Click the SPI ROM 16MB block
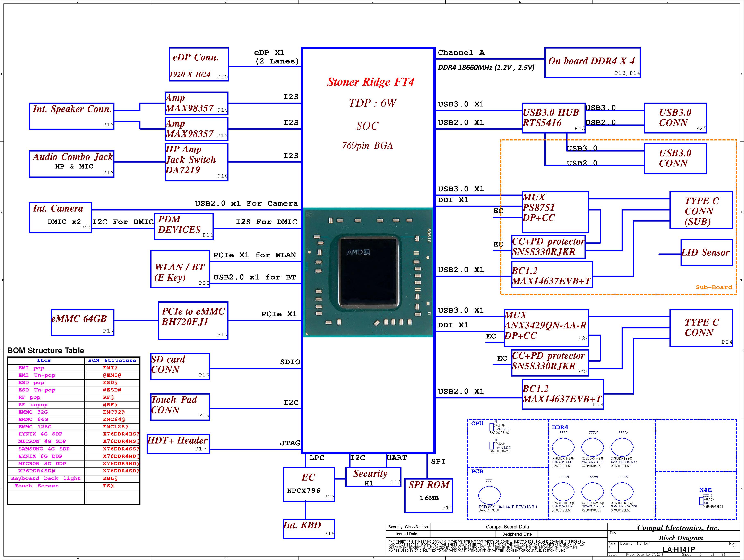Image resolution: width=744 pixels, height=560 pixels. 429,496
